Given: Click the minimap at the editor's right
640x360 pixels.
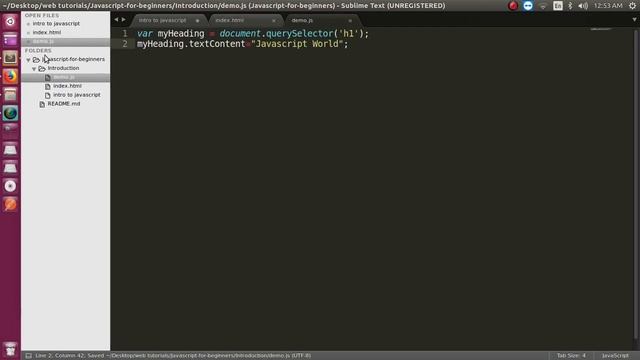Looking at the screenshot, I should point(600,29).
